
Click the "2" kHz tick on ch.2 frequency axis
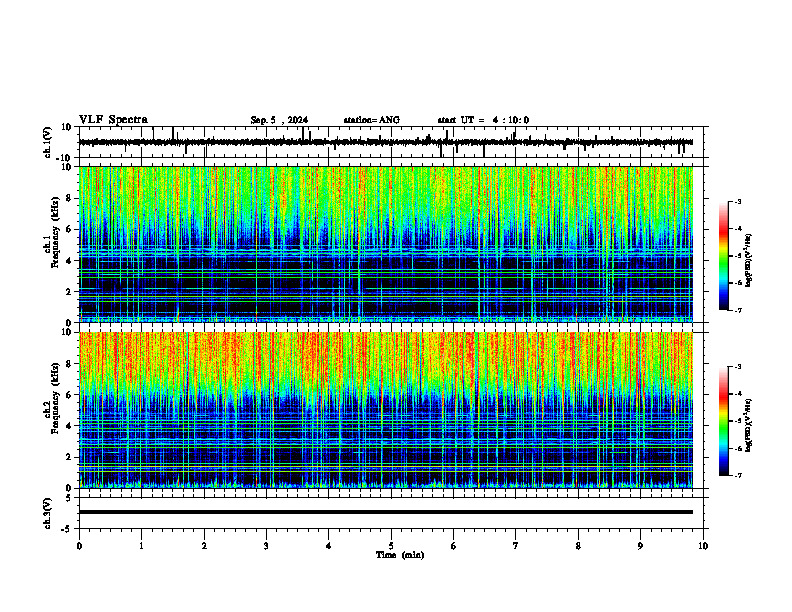[x=70, y=457]
